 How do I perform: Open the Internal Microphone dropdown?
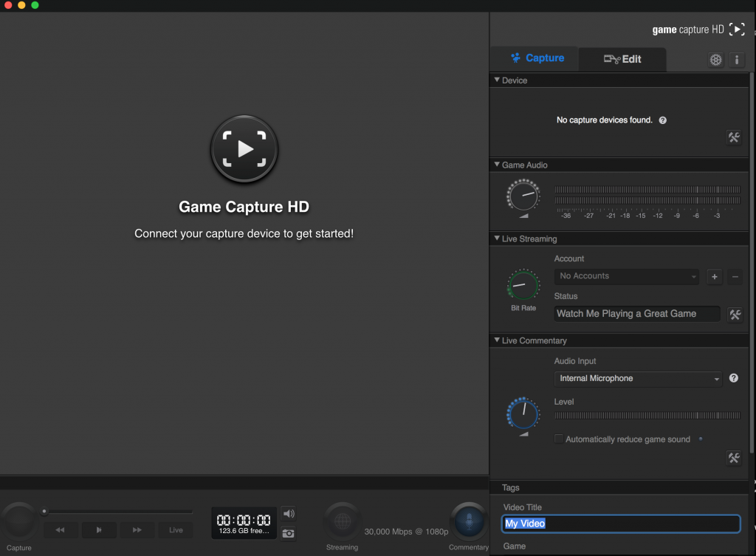pyautogui.click(x=639, y=379)
